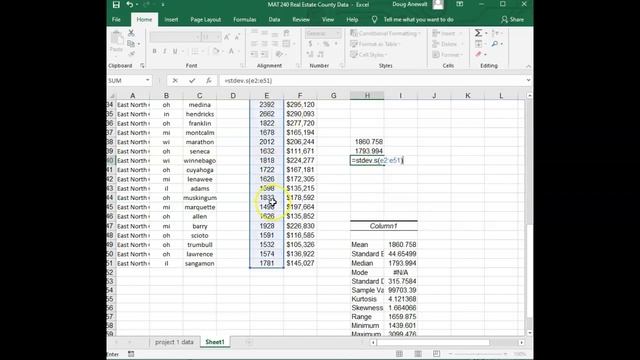Image resolution: width=640 pixels, height=360 pixels.
Task: Click the New Sheet plus button
Action: click(x=248, y=342)
